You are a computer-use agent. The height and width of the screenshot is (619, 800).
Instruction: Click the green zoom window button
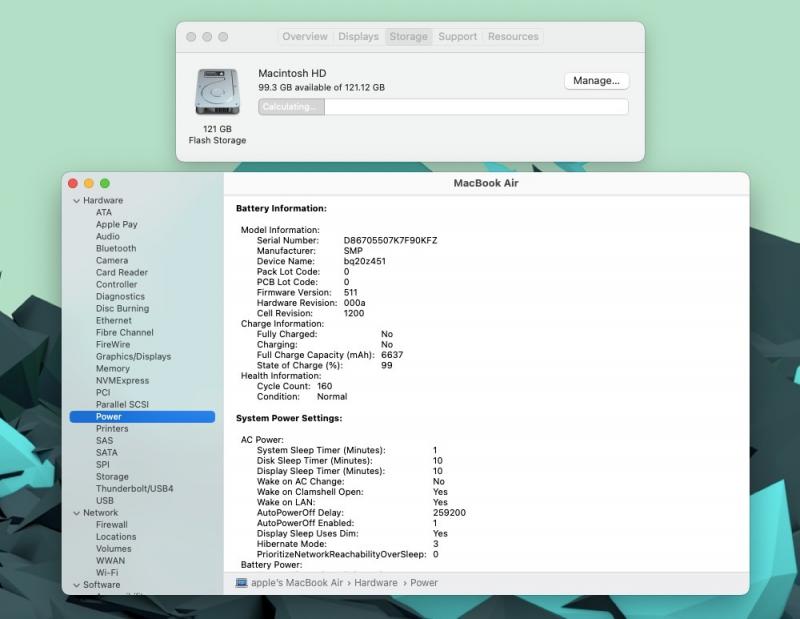(x=105, y=183)
